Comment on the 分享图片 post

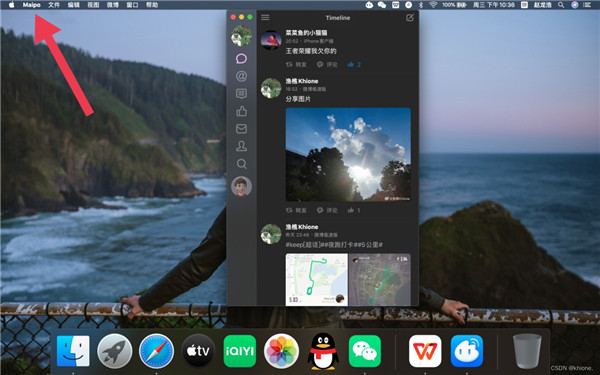click(327, 210)
